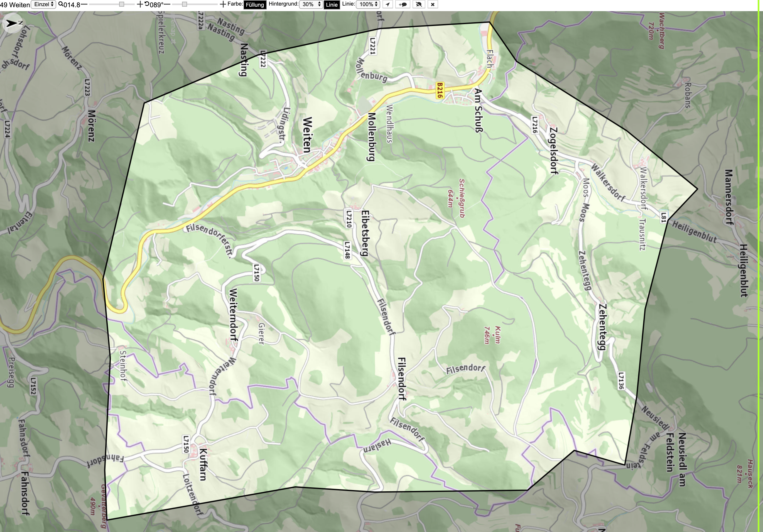The width and height of the screenshot is (763, 532).
Task: Click the zoom level slider handle
Action: (122, 4)
